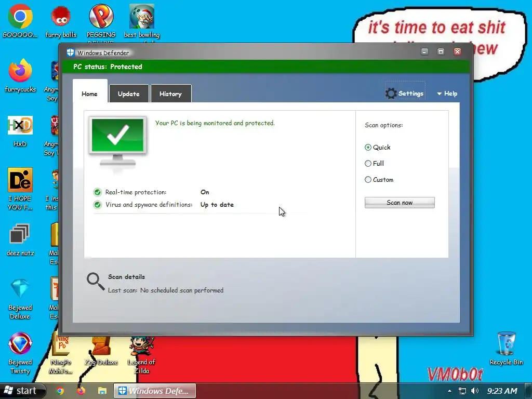Click the network tray icon
Image resolution: width=532 pixels, height=399 pixels.
click(462, 391)
